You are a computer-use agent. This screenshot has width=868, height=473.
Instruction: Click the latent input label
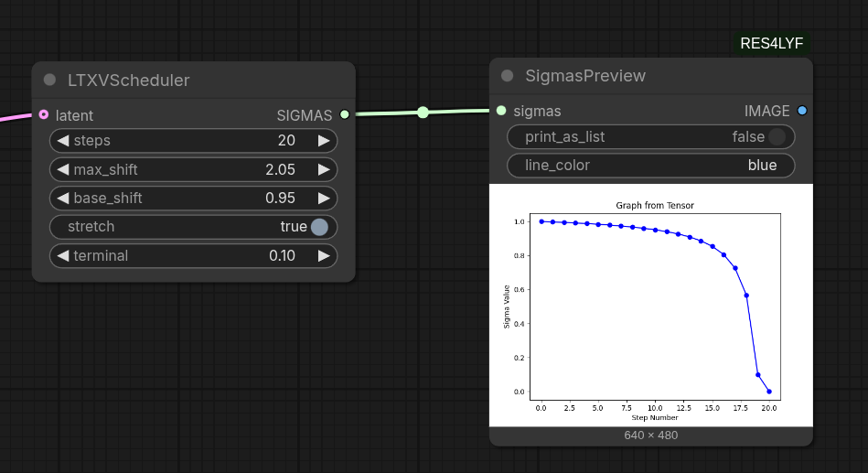(x=74, y=115)
